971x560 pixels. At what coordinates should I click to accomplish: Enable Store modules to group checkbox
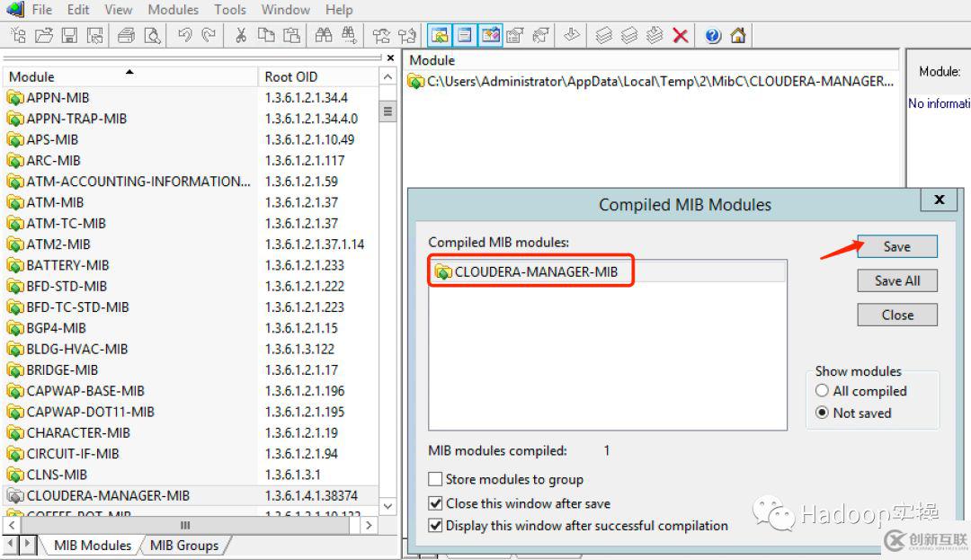click(436, 479)
